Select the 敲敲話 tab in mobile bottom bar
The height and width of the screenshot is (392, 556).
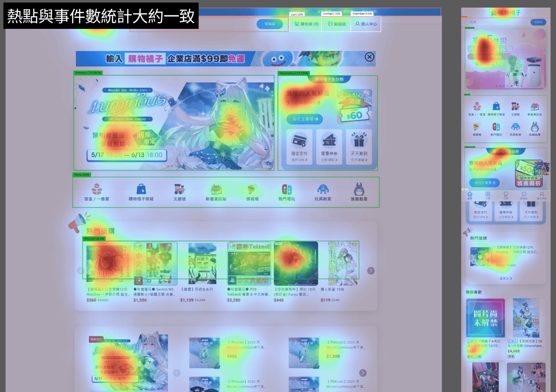point(524,196)
